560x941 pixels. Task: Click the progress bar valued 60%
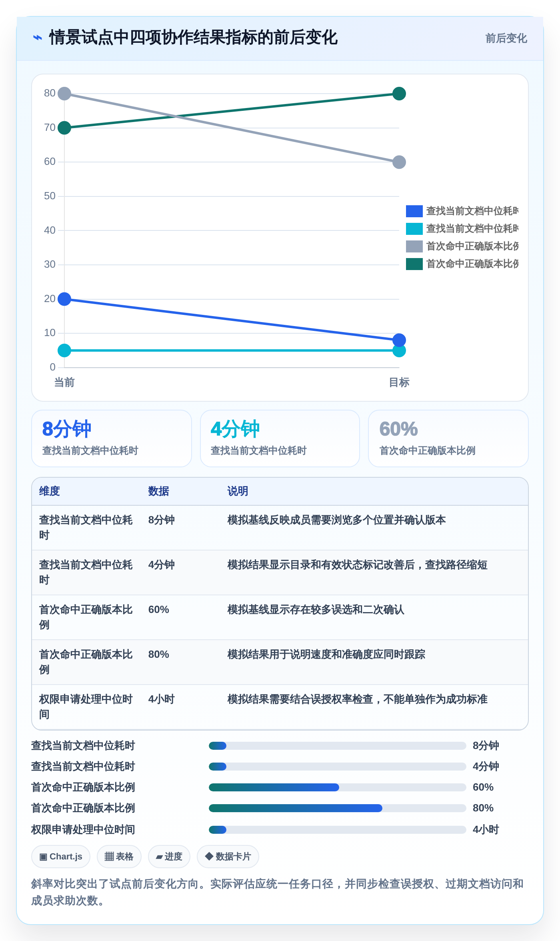338,787
